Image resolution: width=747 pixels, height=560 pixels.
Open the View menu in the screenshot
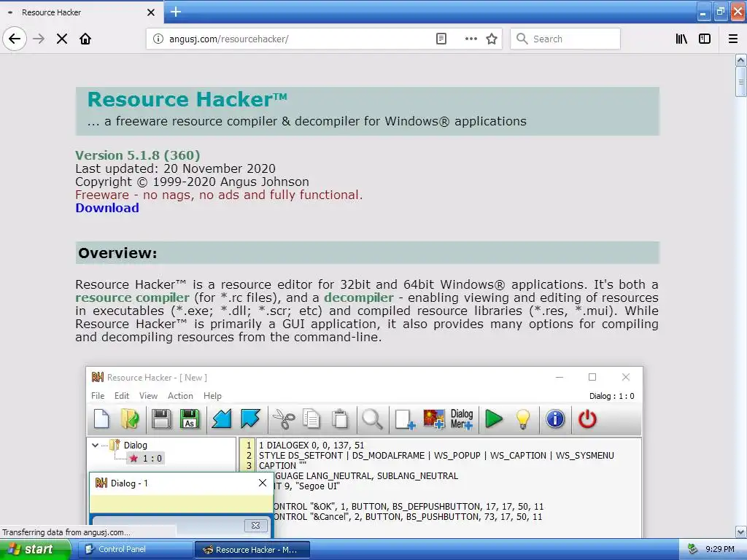point(148,396)
